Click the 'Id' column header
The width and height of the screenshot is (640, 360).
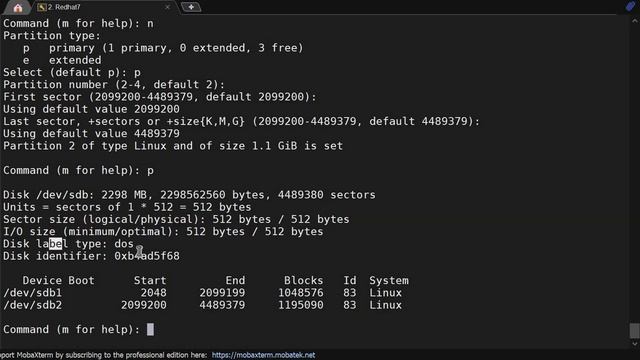pyautogui.click(x=350, y=280)
